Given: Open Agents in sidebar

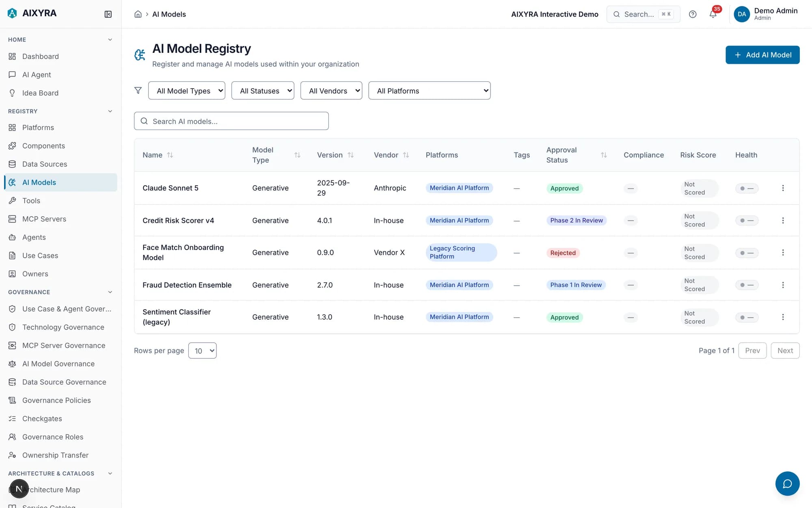Looking at the screenshot, I should 60,237.
